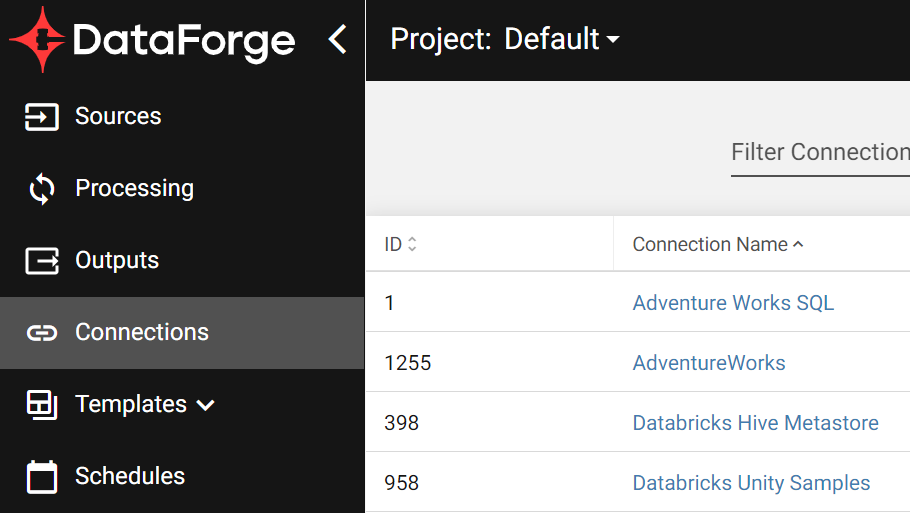Open the Adventure Works SQL connection

733,303
